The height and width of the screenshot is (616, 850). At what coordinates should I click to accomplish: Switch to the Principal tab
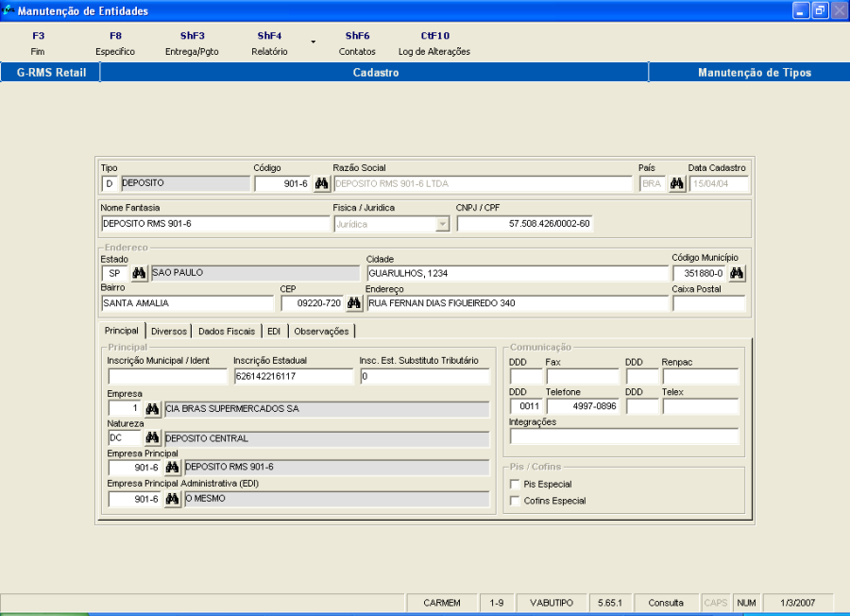point(122,331)
